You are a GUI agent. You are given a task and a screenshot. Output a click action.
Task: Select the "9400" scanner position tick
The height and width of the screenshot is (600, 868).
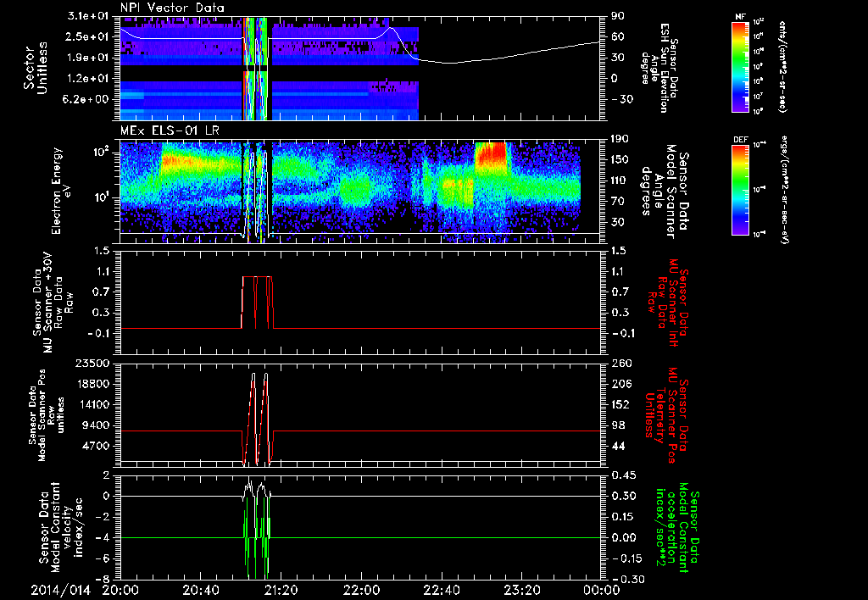pos(97,425)
